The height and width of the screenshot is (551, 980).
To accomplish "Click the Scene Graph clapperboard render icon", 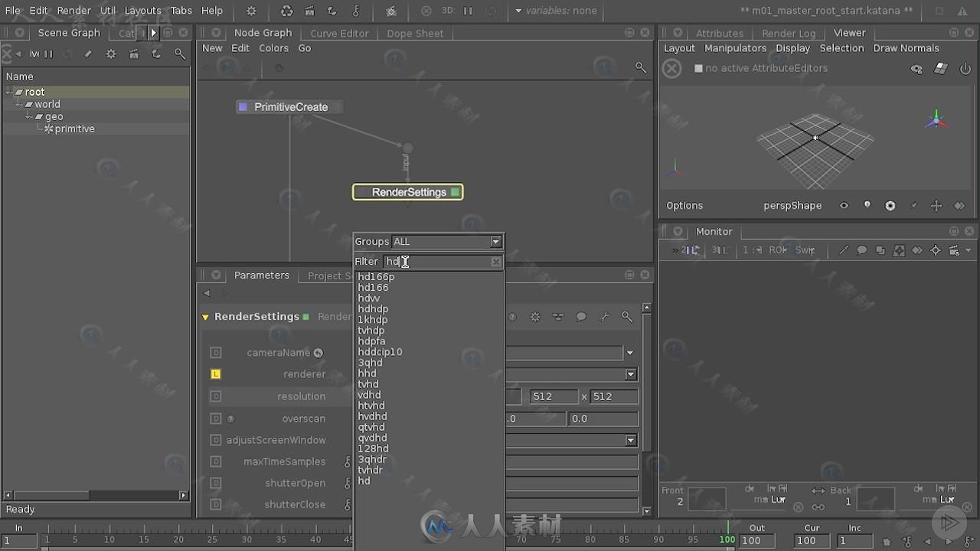I will (x=134, y=54).
